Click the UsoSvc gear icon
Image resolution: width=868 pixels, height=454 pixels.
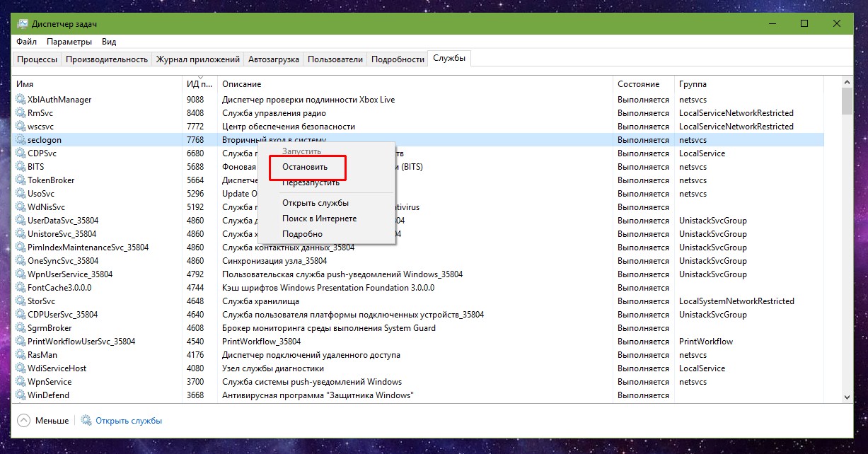[x=21, y=194]
